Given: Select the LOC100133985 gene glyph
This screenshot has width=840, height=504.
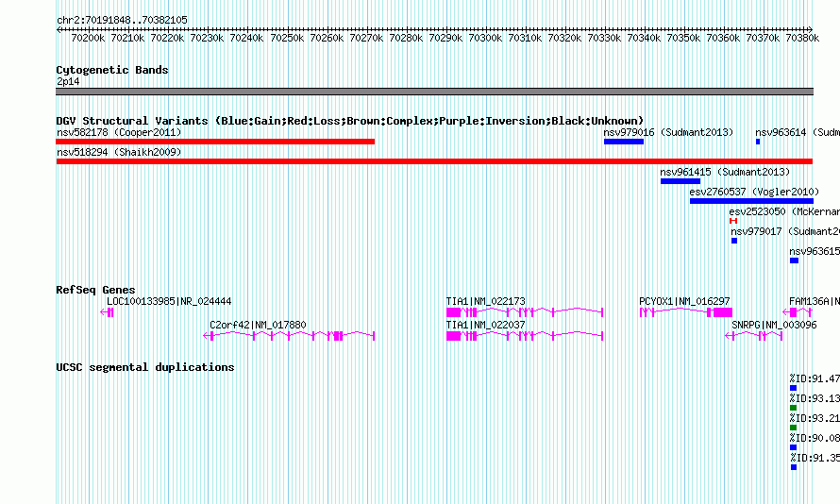Looking at the screenshot, I should point(107,312).
